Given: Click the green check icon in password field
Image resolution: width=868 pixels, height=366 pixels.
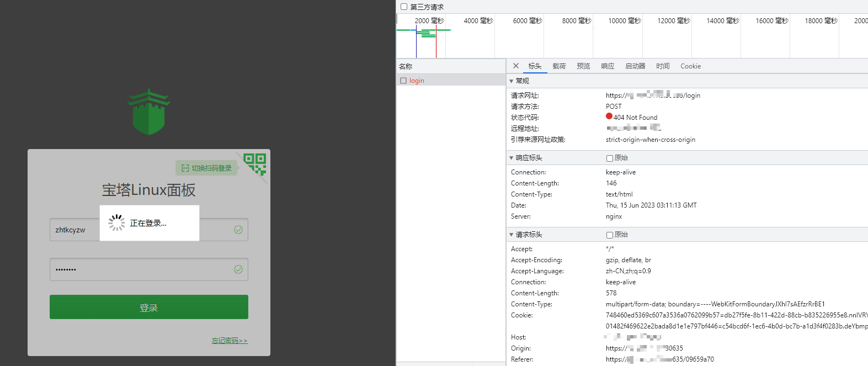Looking at the screenshot, I should (238, 269).
